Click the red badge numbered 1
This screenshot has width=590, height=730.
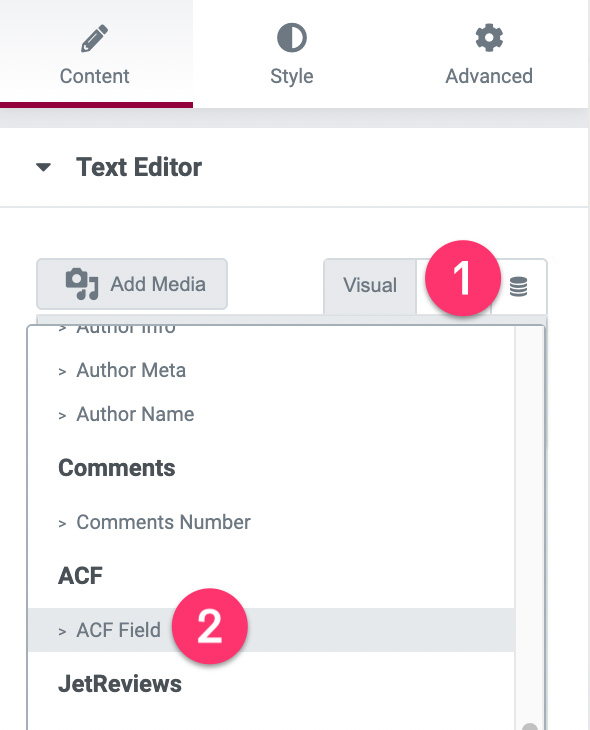(x=462, y=278)
